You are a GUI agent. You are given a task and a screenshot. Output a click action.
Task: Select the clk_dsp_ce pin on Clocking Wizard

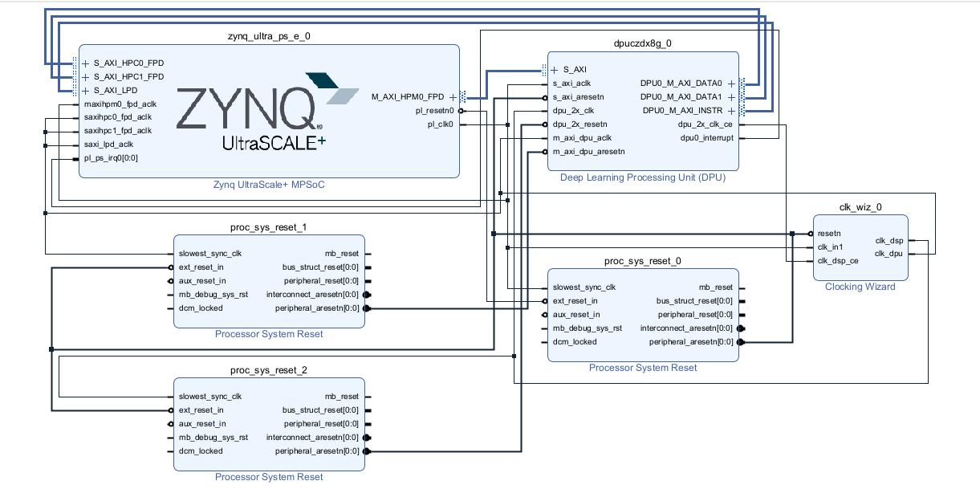click(837, 261)
